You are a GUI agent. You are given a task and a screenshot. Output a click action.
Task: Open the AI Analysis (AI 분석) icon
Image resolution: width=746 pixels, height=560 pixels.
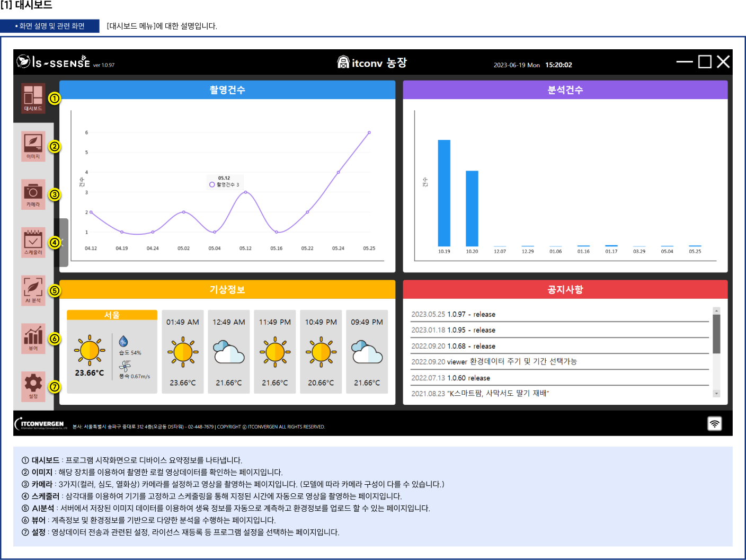(33, 290)
